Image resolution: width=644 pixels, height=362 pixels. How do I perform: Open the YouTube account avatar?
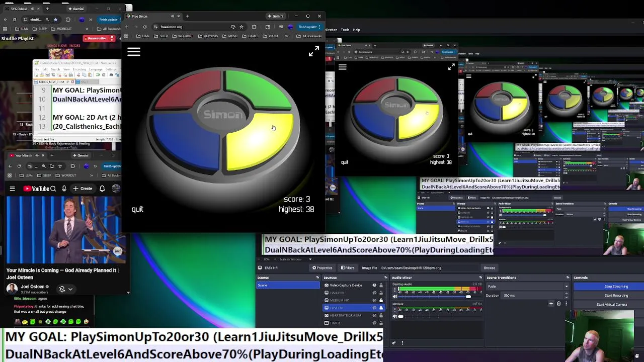[116, 189]
